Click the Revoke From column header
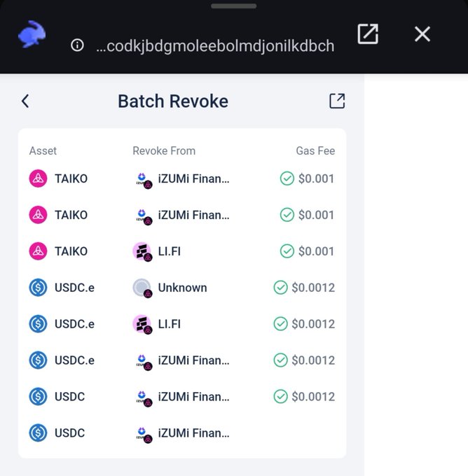This screenshot has height=476, width=468. [164, 150]
